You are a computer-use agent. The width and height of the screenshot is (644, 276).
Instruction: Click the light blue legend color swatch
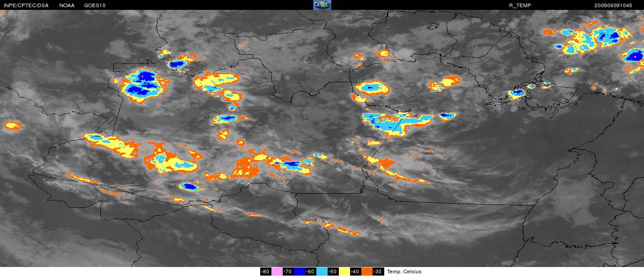322,272
